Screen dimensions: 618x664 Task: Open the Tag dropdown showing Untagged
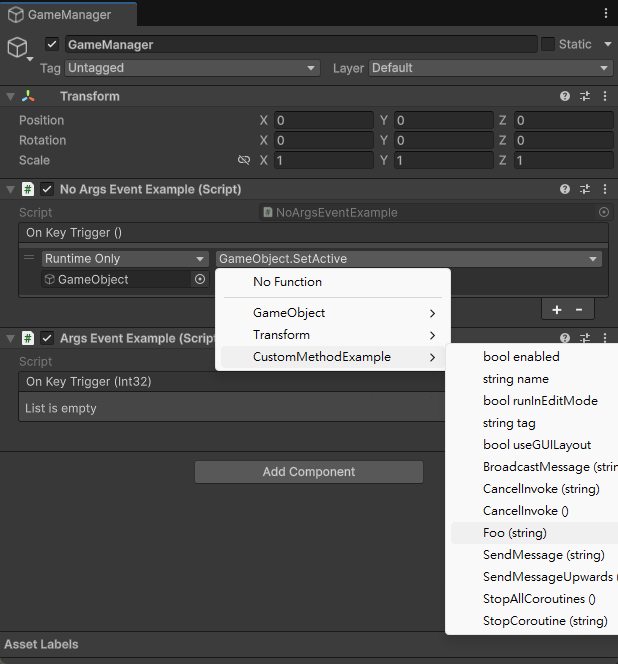click(191, 68)
